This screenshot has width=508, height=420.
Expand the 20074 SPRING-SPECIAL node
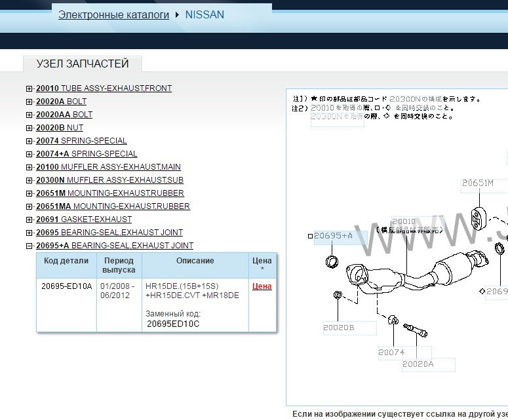click(x=29, y=141)
